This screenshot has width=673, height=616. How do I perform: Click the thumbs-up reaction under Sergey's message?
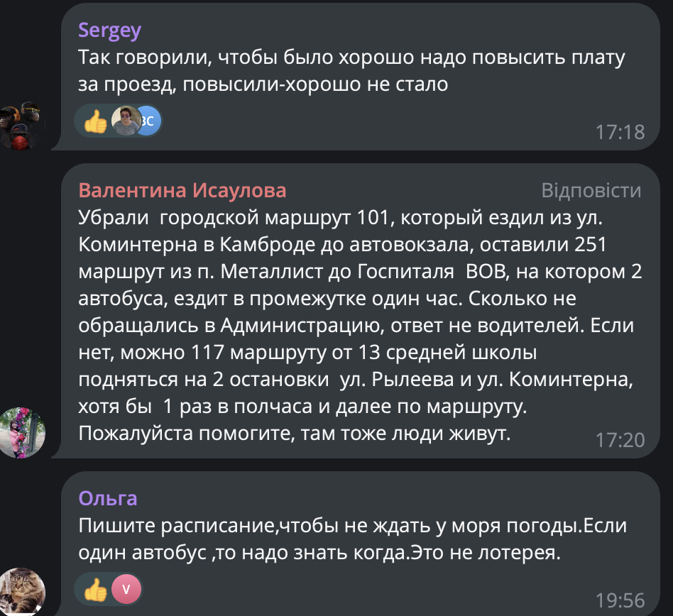[x=95, y=121]
